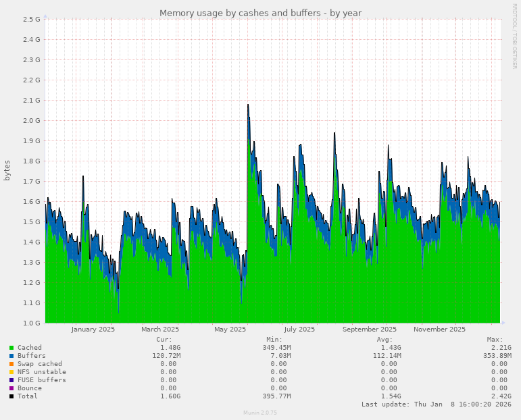This screenshot has width=521, height=420.
Task: Click the 'January 2025' axis label
Action: [x=93, y=330]
